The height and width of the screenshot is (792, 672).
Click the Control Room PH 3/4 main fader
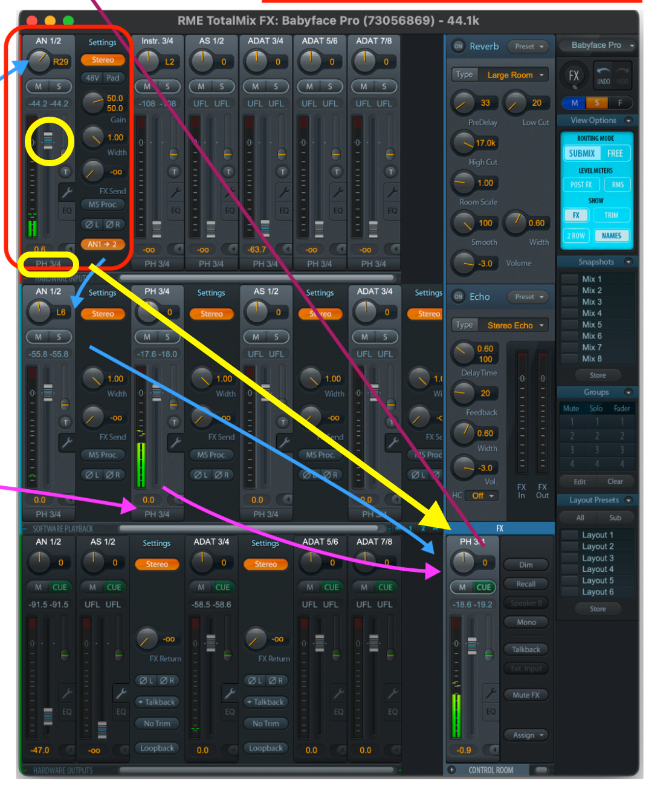[471, 646]
